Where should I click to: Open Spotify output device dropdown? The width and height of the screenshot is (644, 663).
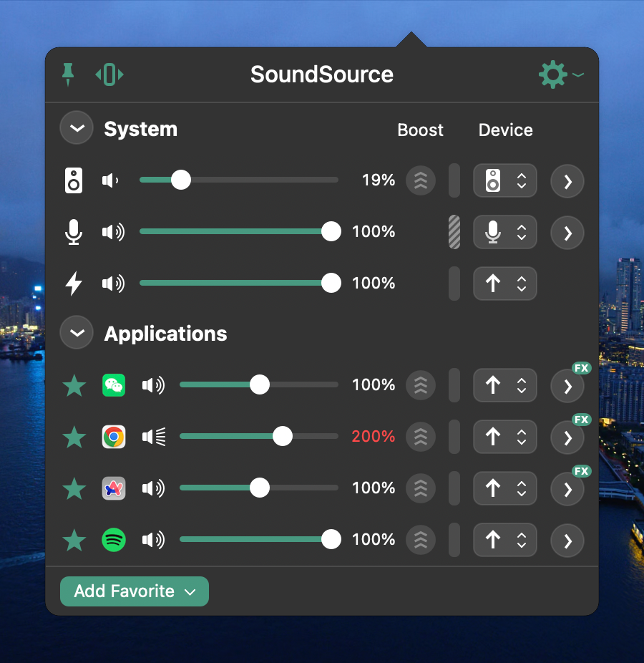point(505,540)
